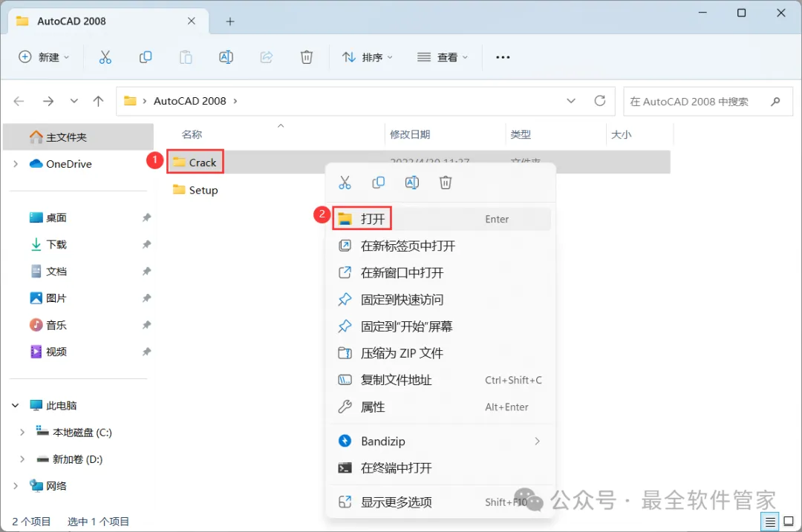
Task: Go up one folder level
Action: [98, 101]
